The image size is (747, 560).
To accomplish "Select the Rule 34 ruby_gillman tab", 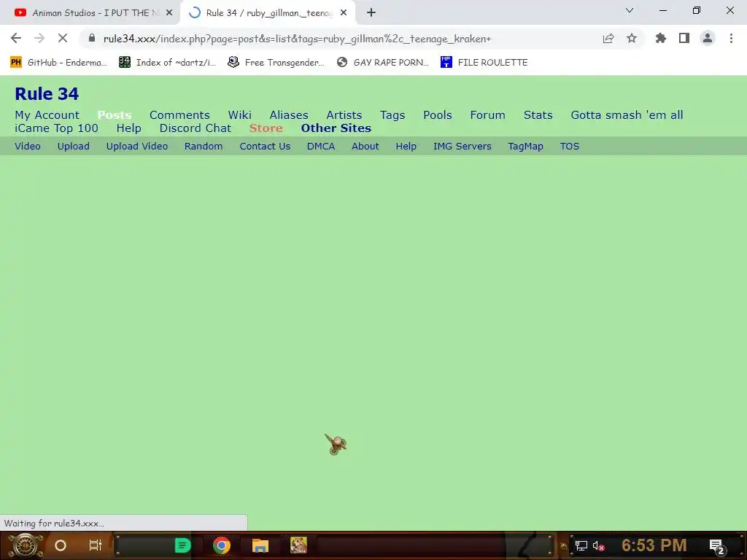I will click(x=269, y=13).
